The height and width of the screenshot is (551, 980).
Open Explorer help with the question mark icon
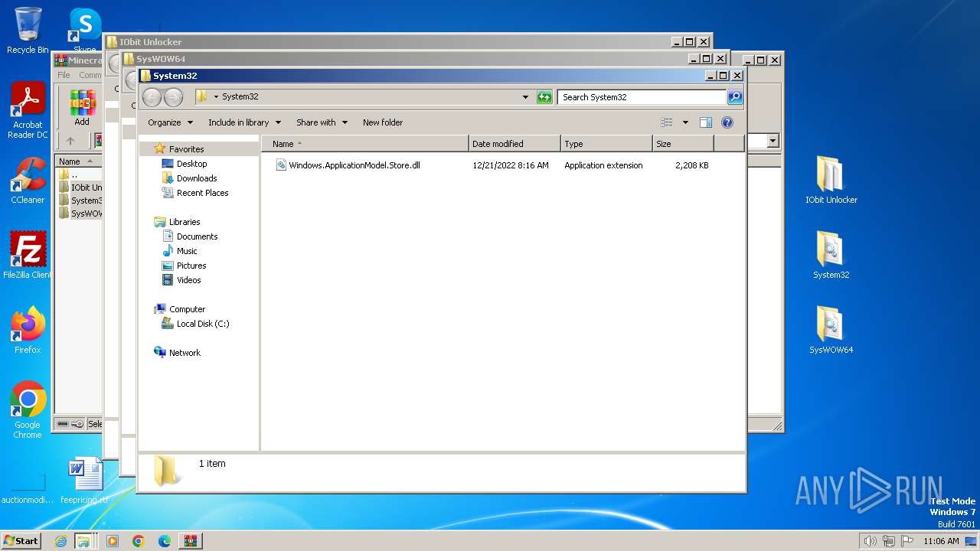(727, 122)
